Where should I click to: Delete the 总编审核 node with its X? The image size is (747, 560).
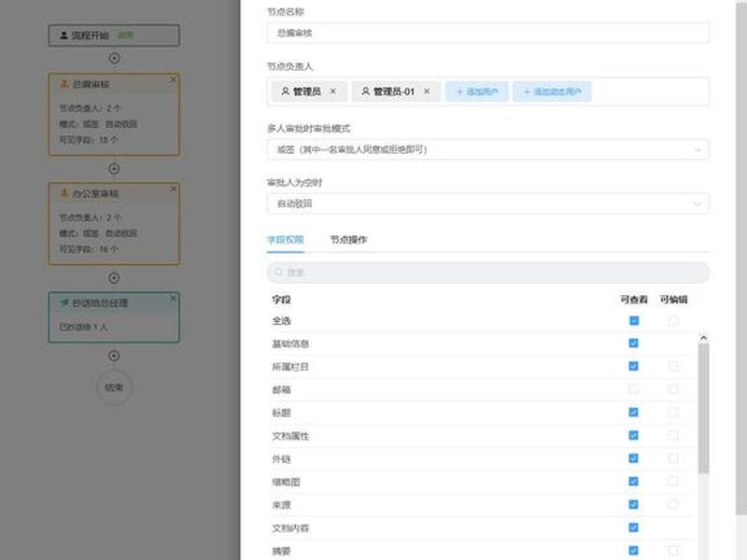click(x=173, y=79)
